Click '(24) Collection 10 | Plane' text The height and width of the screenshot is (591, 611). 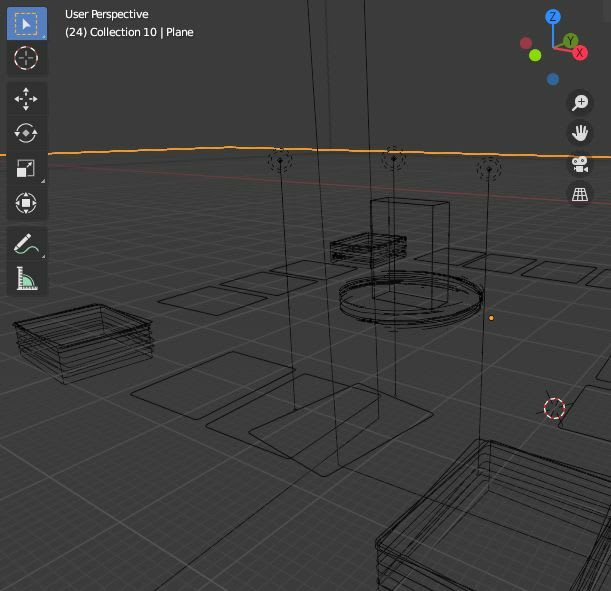coord(129,32)
